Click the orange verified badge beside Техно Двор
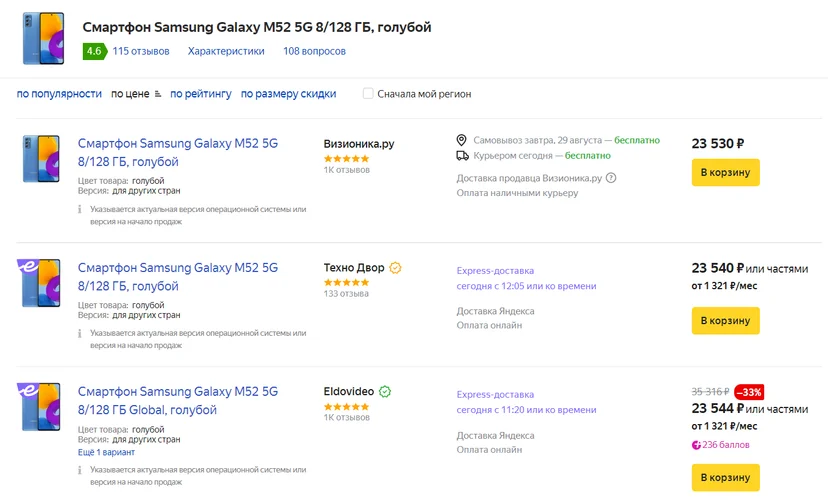 click(395, 268)
